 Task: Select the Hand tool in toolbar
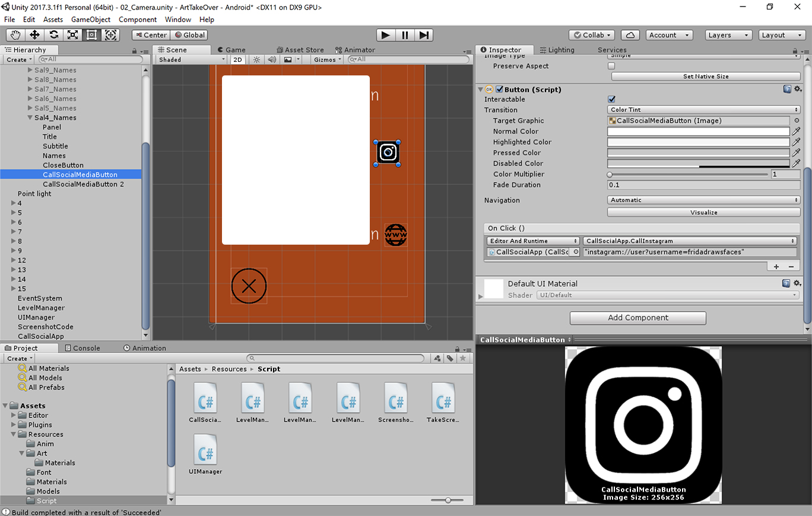16,35
